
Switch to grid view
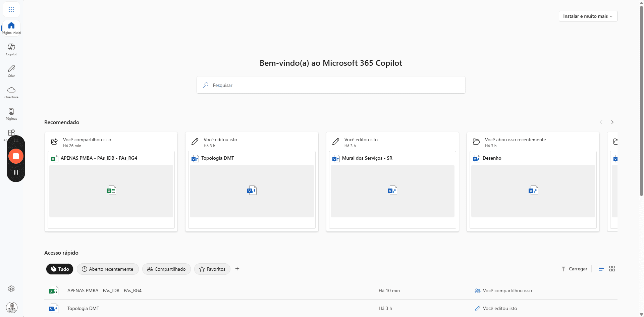(612, 269)
